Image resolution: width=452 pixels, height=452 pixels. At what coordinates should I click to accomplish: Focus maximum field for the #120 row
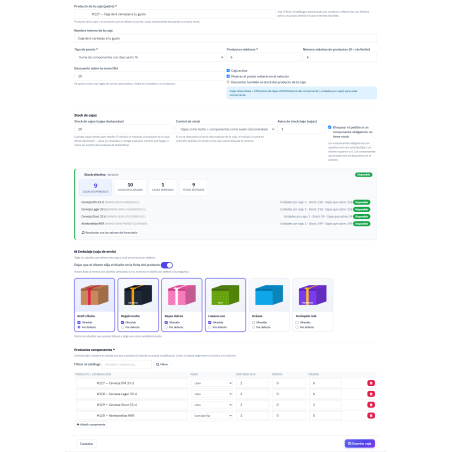(325, 416)
